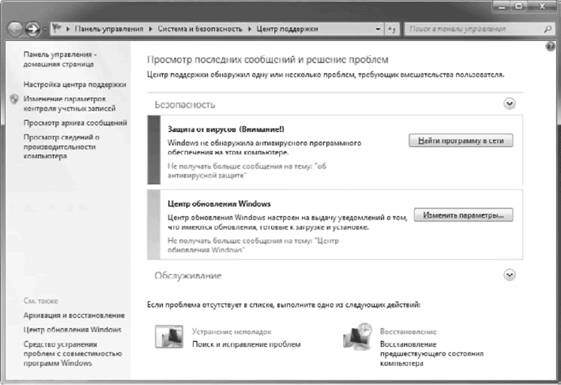The image size is (561, 385).
Task: Click the shield icon beside Изменение параметров
Action: 14,99
